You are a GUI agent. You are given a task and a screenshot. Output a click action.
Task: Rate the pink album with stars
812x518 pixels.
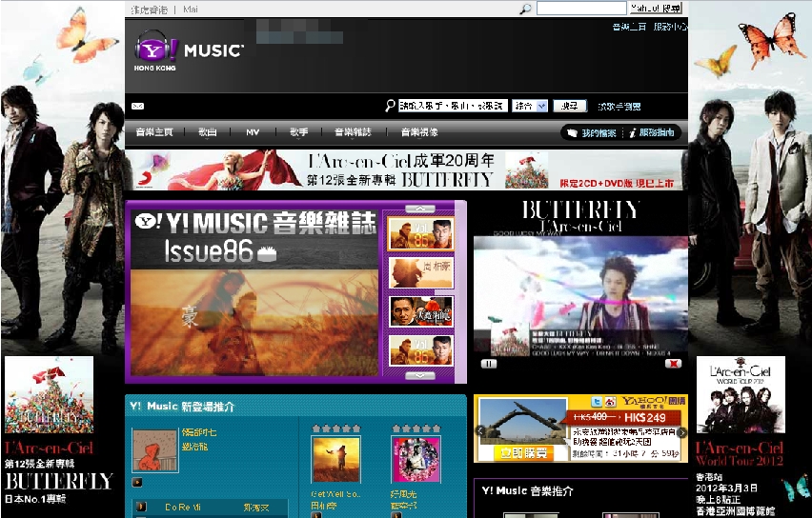pyautogui.click(x=416, y=428)
